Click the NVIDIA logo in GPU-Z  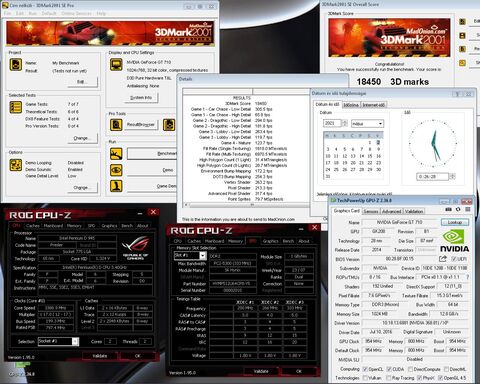coord(454,241)
